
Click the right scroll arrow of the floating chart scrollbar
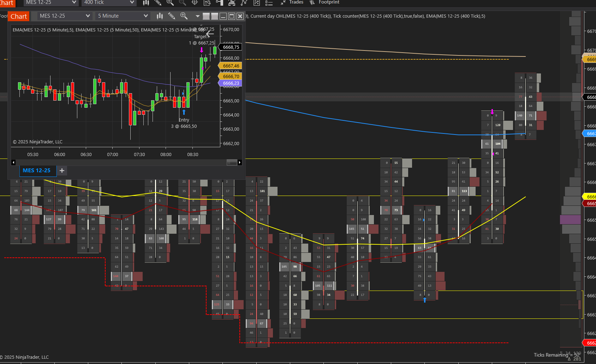click(x=240, y=162)
